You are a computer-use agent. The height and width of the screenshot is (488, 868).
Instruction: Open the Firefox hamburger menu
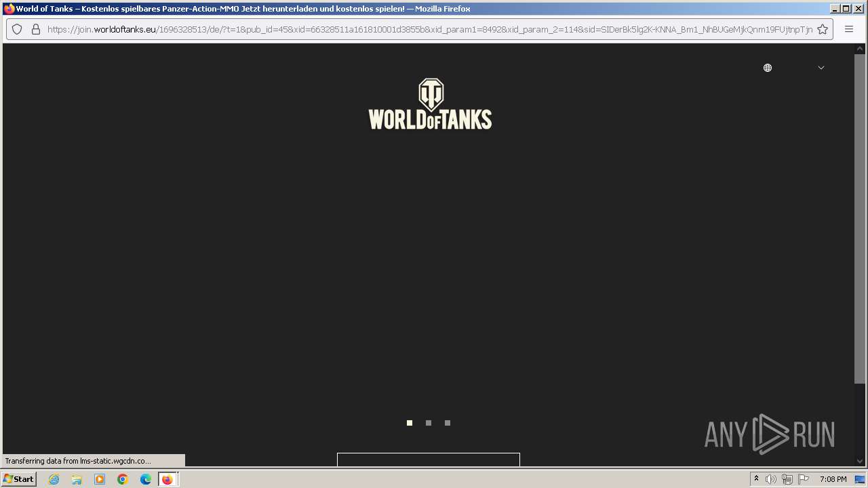tap(849, 29)
